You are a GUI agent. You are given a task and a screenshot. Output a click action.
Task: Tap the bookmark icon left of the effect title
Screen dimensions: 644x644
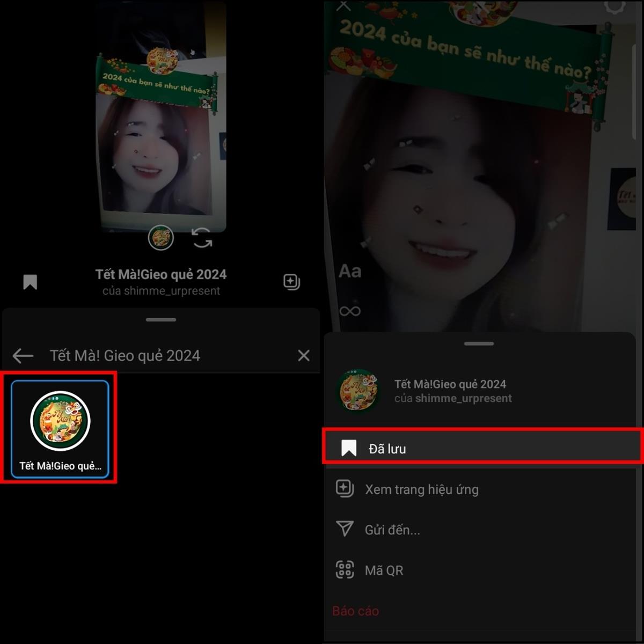(30, 282)
